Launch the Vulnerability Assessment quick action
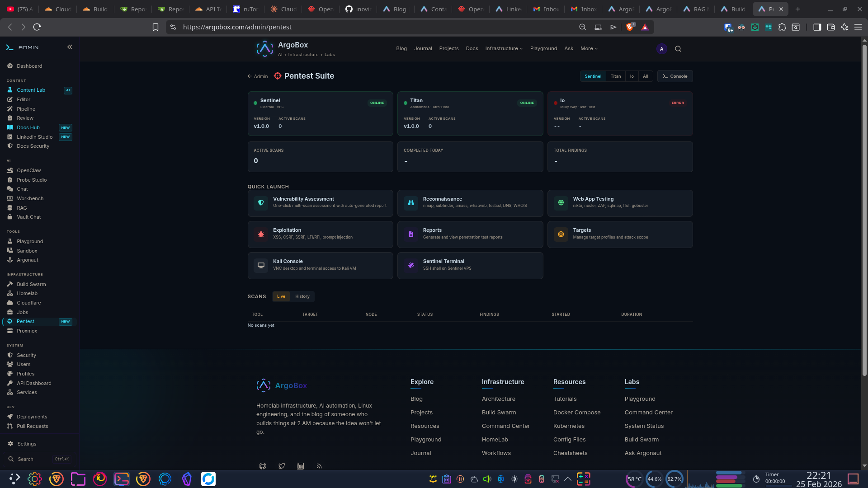 tap(320, 203)
